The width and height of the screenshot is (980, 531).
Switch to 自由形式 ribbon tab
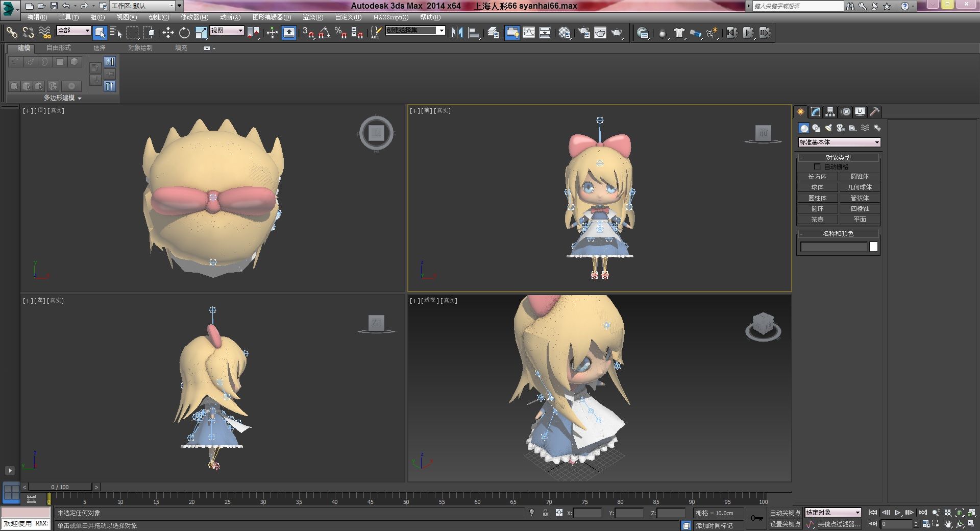tap(59, 47)
